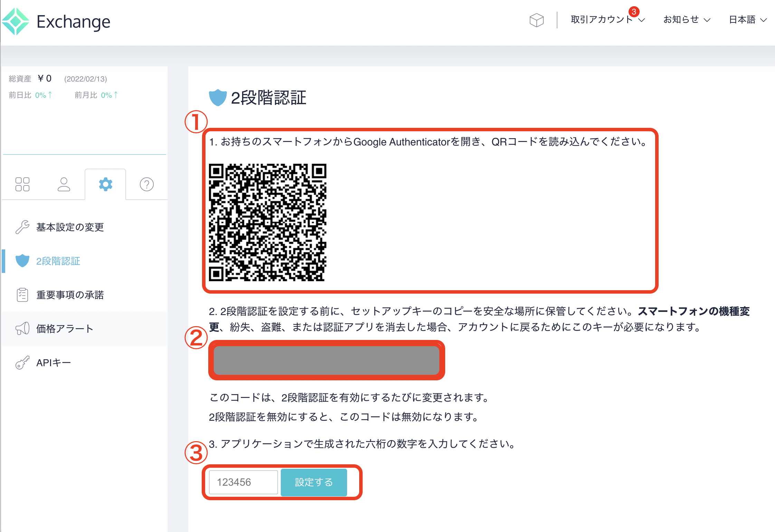Click the line 2段階認証を無効にすると、このコードは無効になります。
775x532 pixels.
[344, 417]
